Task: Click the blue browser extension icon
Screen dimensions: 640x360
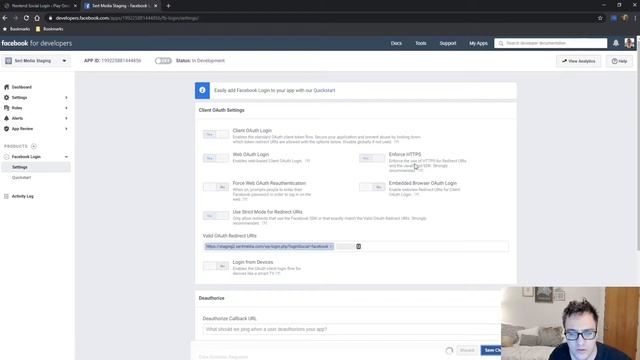Action: click(x=613, y=18)
